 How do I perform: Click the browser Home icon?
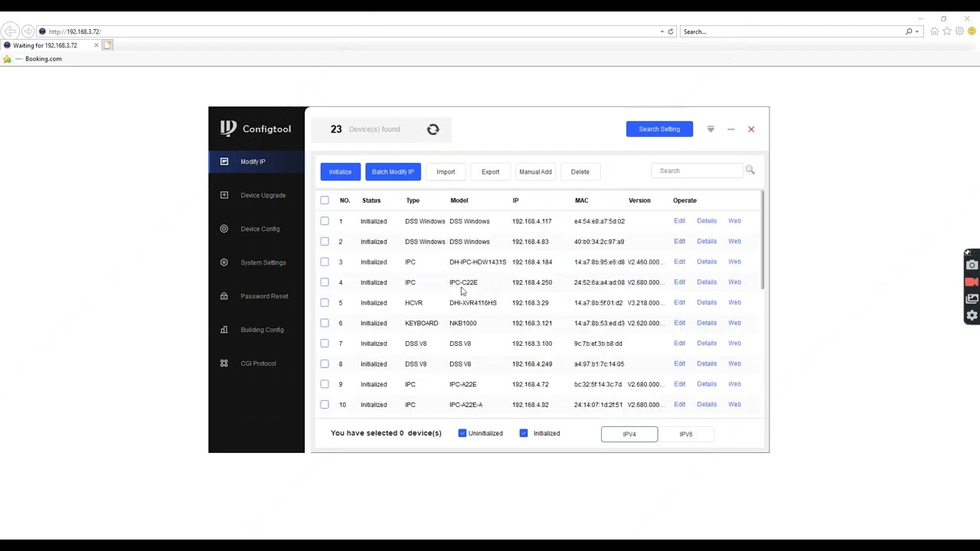934,31
